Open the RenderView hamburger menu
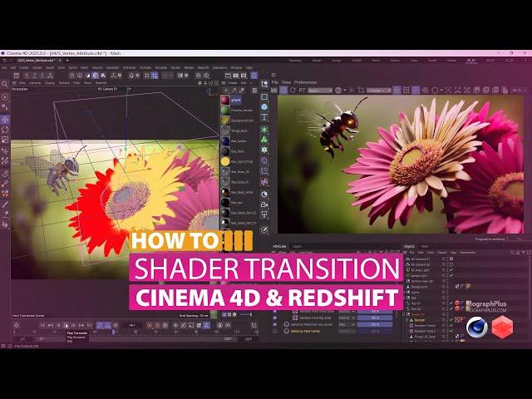This screenshot has width=532, height=399. 273,75
